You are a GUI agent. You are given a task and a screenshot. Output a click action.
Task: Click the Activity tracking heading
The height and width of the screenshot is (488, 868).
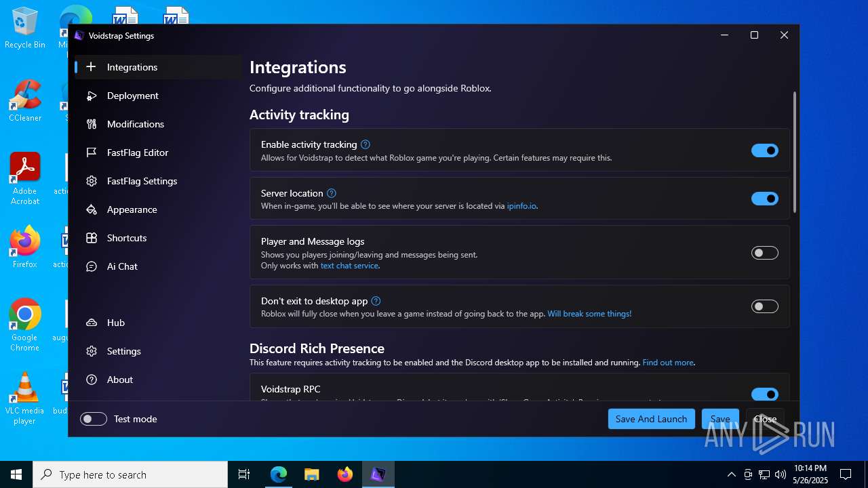299,115
